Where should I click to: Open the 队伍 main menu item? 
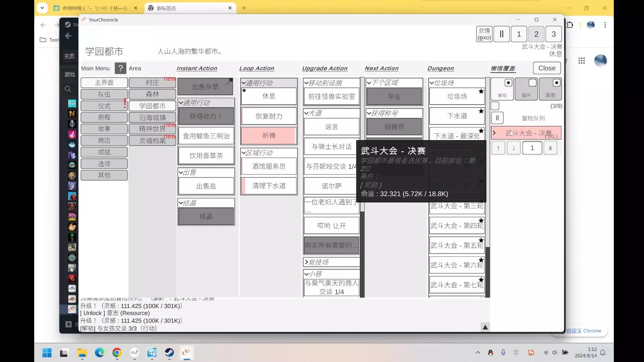104,95
